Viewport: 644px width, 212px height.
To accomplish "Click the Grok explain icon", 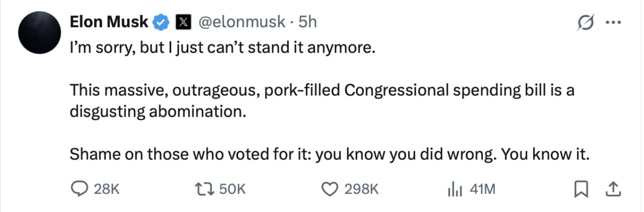I will (586, 22).
